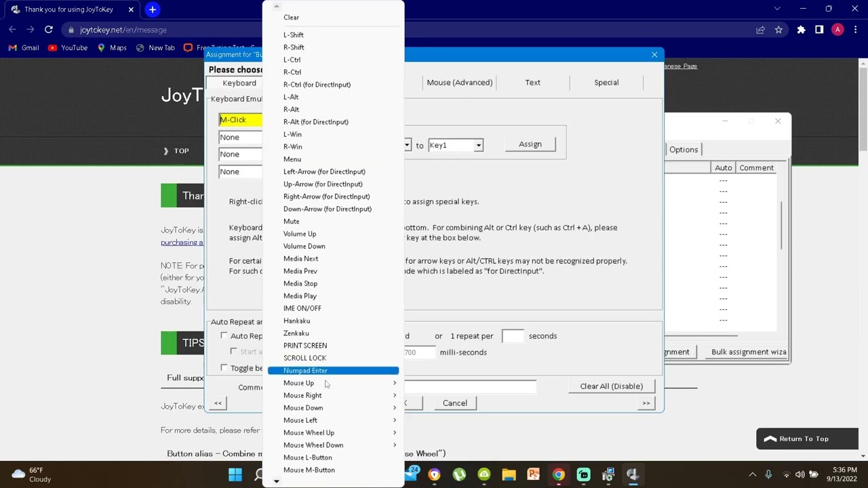This screenshot has height=488, width=868.
Task: Expand Mouse Down submenu
Action: [333, 408]
